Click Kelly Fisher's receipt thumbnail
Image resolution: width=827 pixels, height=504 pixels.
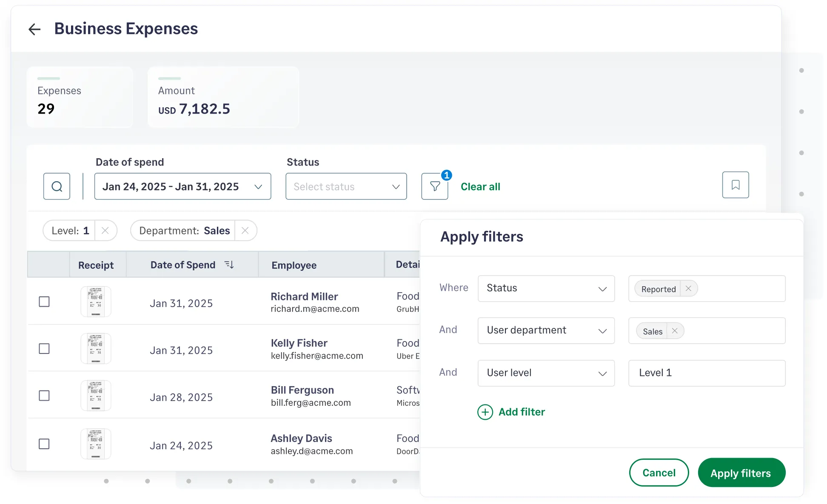[x=95, y=348]
